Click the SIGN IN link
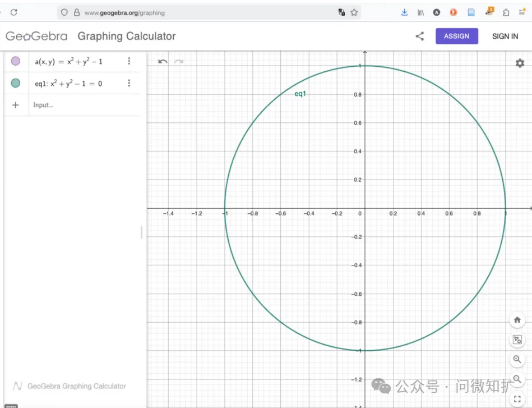This screenshot has height=408, width=532. (505, 36)
